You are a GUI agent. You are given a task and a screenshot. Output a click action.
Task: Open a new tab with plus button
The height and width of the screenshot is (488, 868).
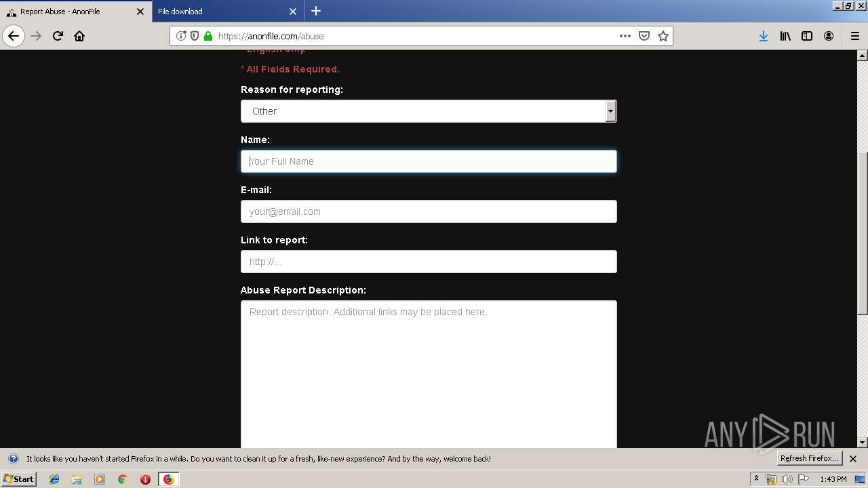coord(316,11)
